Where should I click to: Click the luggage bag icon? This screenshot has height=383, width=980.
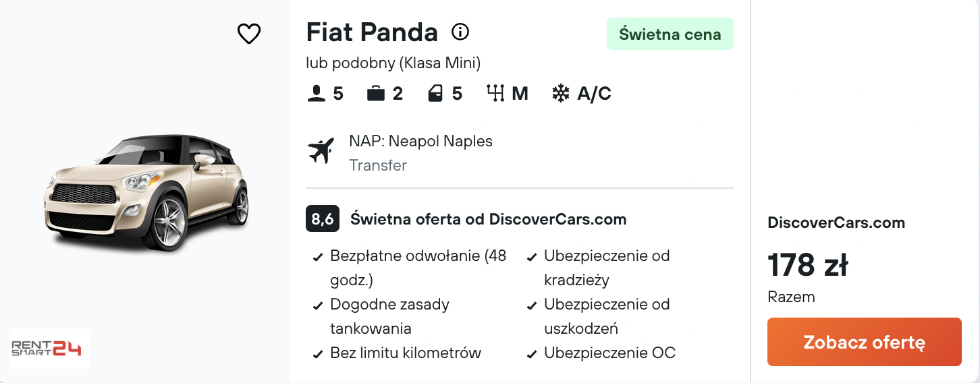coord(376,93)
